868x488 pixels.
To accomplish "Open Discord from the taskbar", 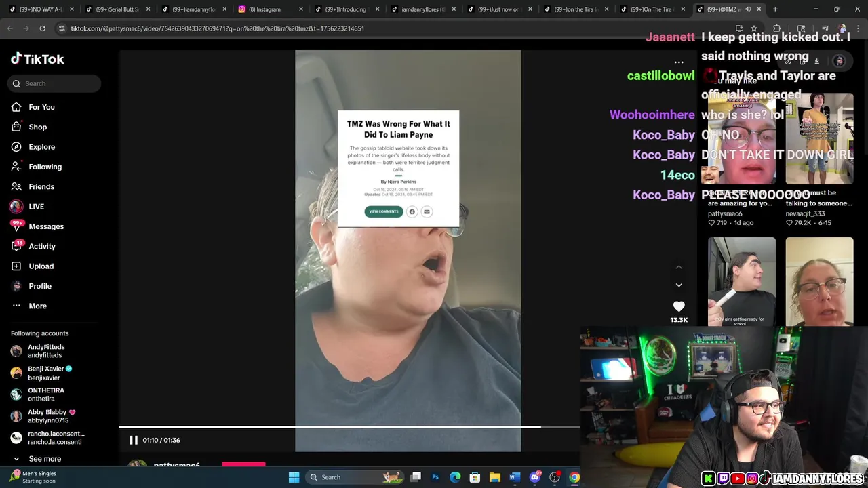I will (534, 477).
